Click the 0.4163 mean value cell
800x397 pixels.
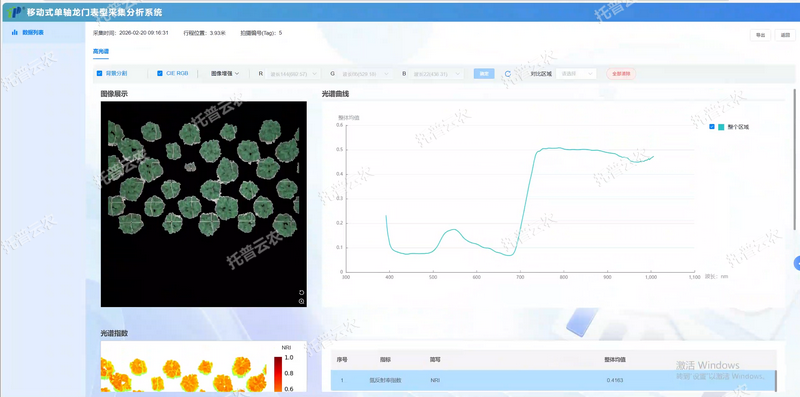point(615,380)
